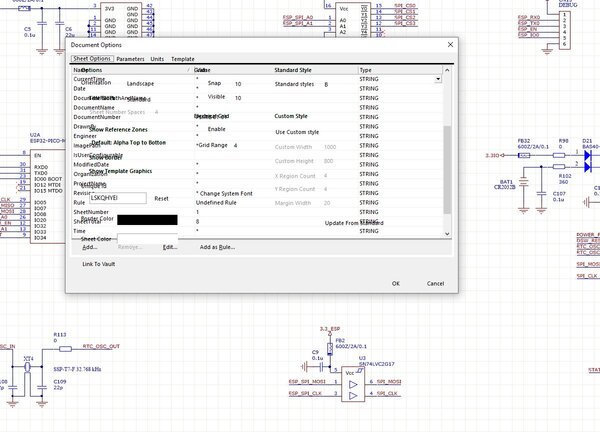Viewport: 600px width, 432px height.
Task: Click the Standard Style column header
Action: coord(293,70)
